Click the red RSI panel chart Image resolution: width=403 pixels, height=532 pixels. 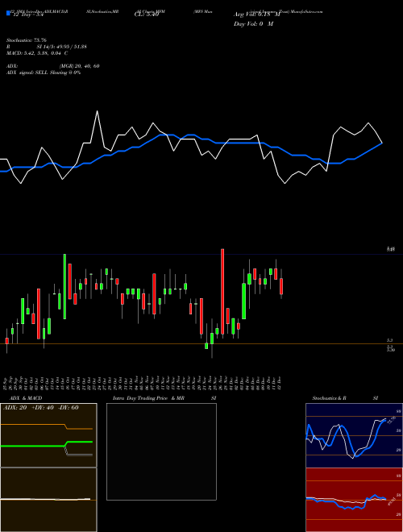[x=354, y=500]
